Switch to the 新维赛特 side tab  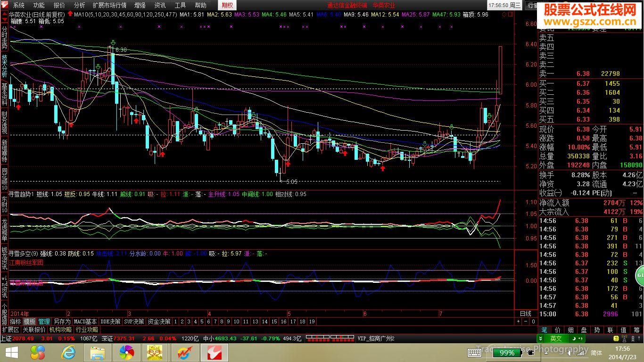(x=4, y=151)
